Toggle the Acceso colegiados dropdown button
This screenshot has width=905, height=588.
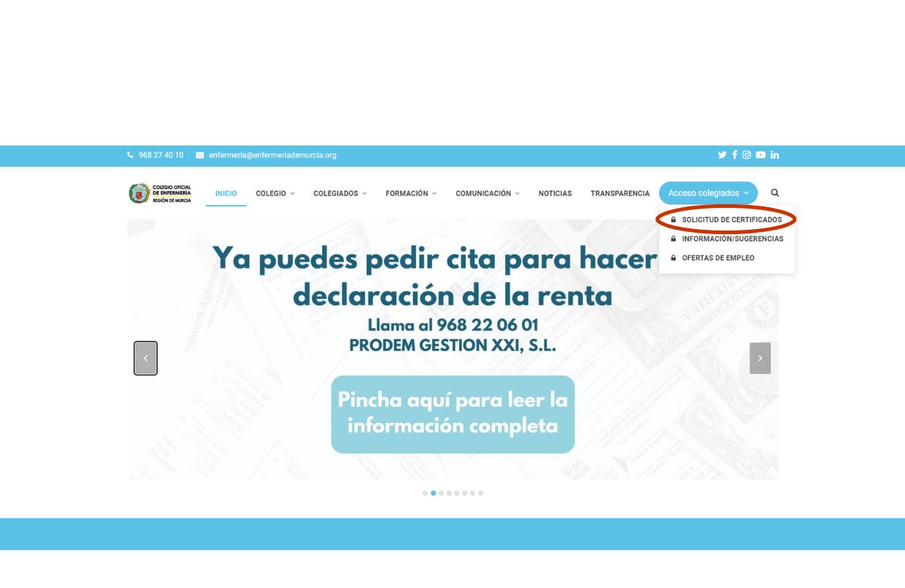tap(708, 193)
